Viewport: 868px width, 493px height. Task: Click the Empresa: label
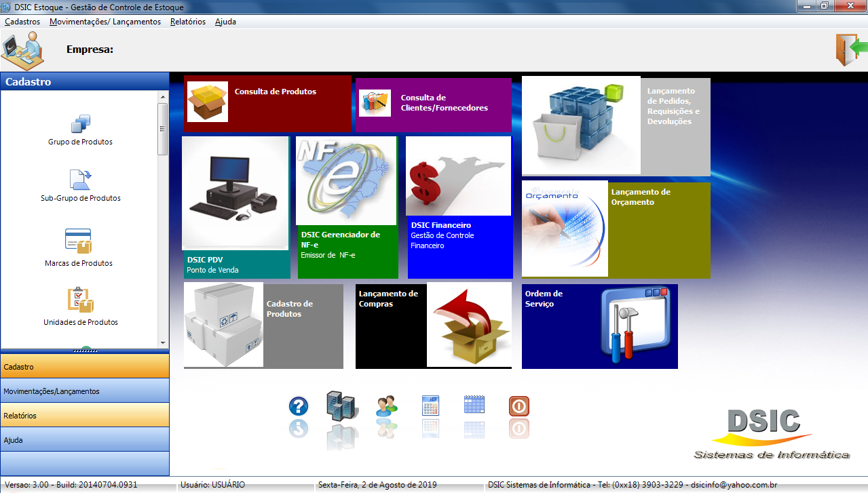pos(90,50)
